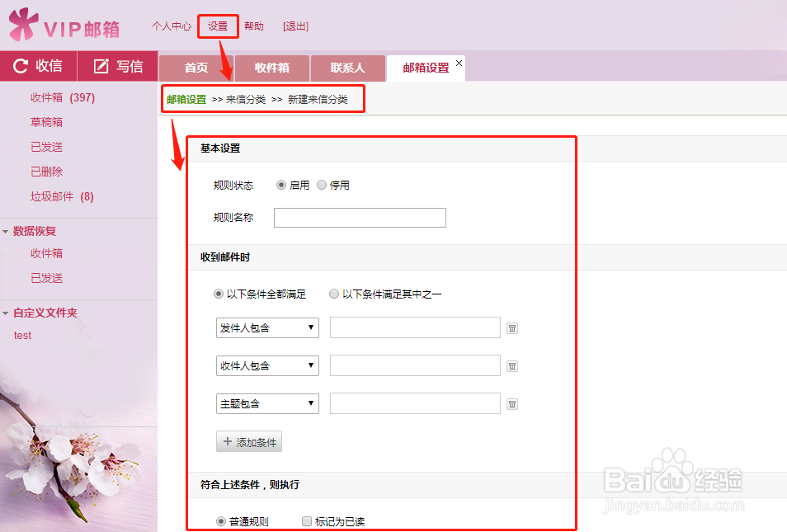Screen dimensions: 787x532
Task: Collapse the 数据恢复 sidebar section
Action: (x=7, y=231)
